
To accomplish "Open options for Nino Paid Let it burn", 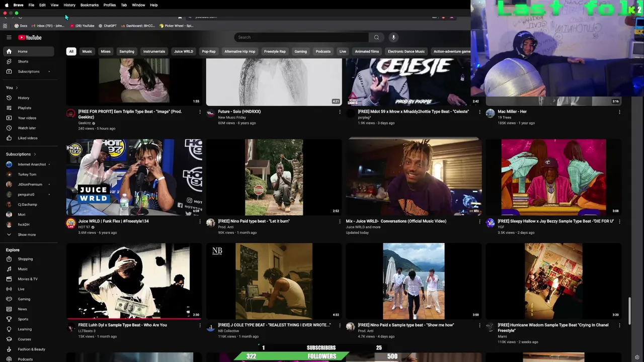I will 340,221.
